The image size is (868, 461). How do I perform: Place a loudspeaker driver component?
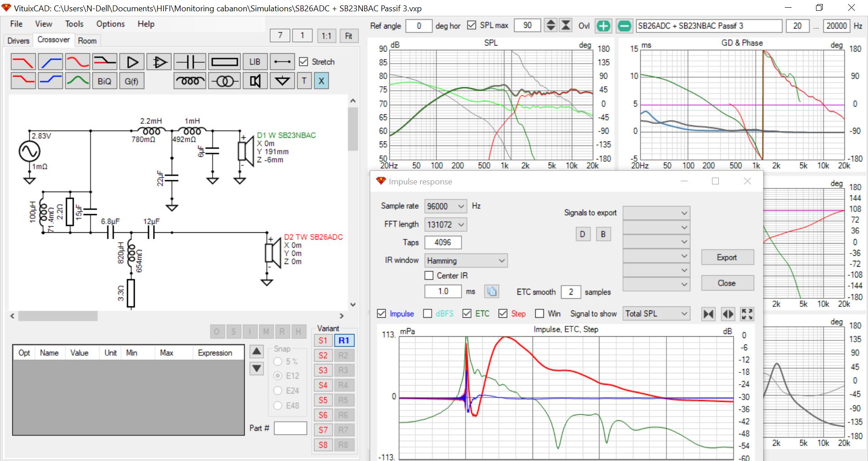click(255, 81)
